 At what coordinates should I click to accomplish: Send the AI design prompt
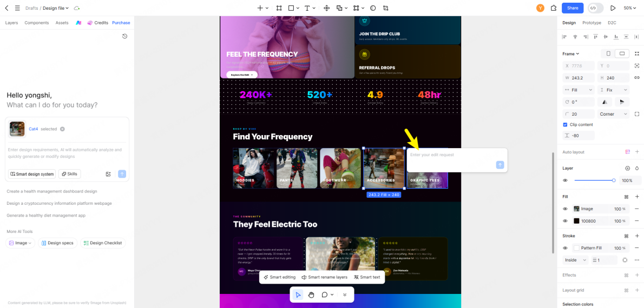[122, 174]
